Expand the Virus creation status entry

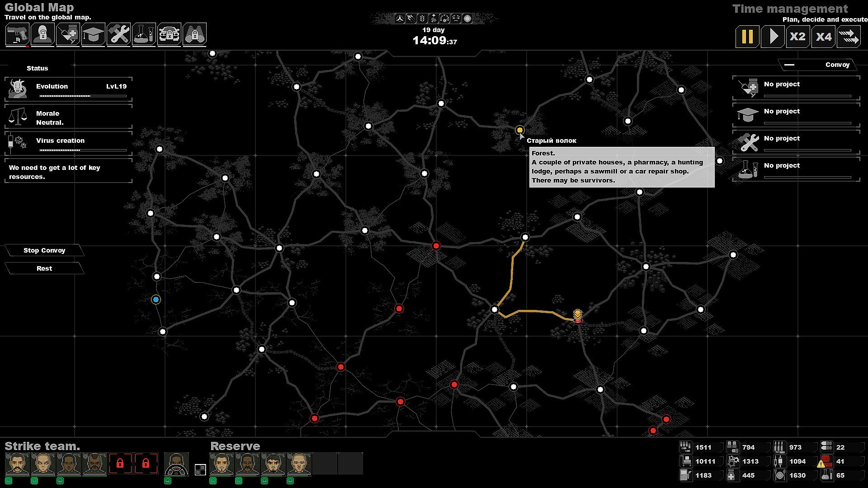point(68,144)
